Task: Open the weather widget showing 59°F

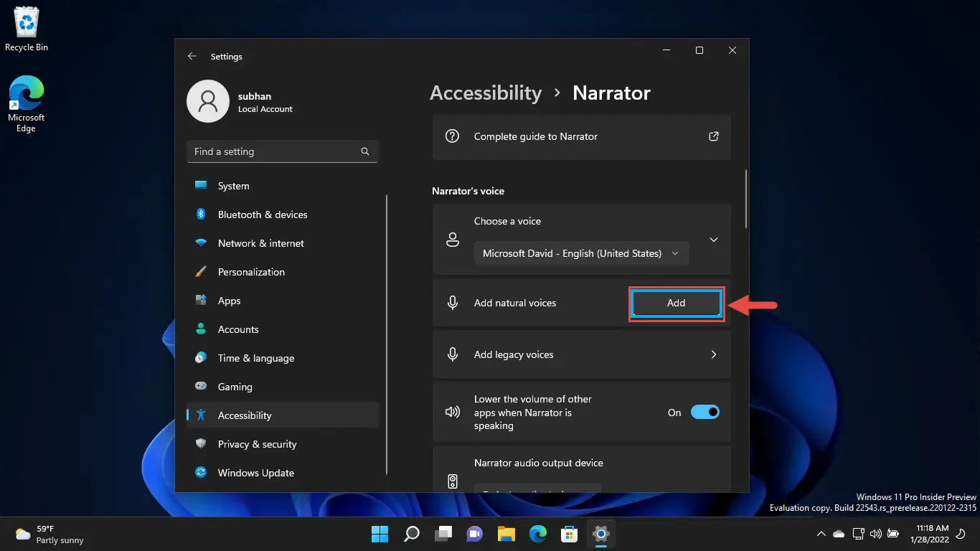Action: (x=50, y=534)
